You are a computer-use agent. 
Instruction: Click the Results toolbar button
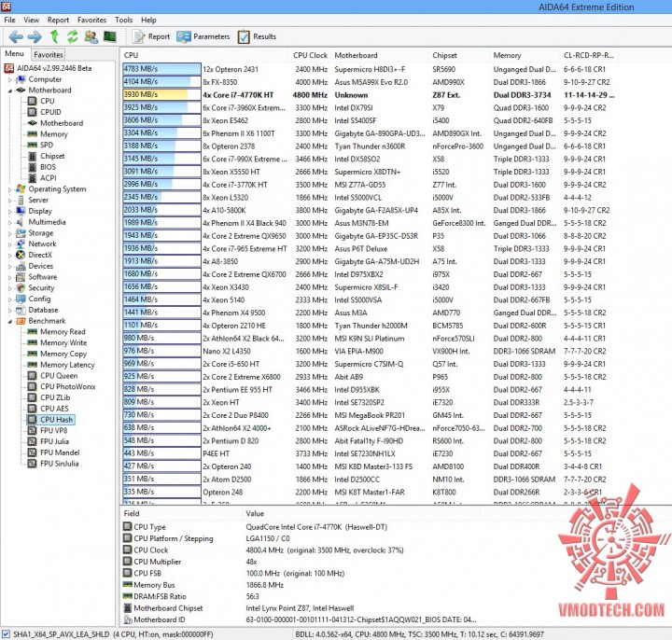pyautogui.click(x=257, y=36)
